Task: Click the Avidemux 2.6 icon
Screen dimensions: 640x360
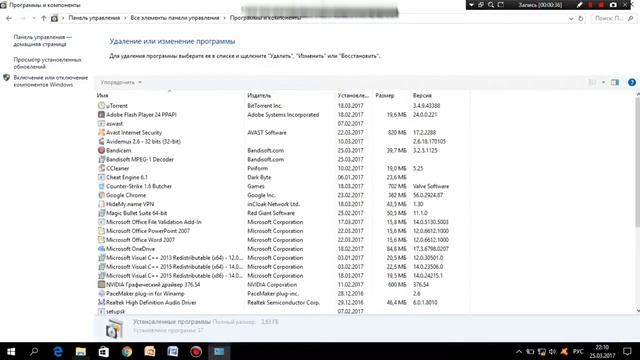Action: [101, 141]
